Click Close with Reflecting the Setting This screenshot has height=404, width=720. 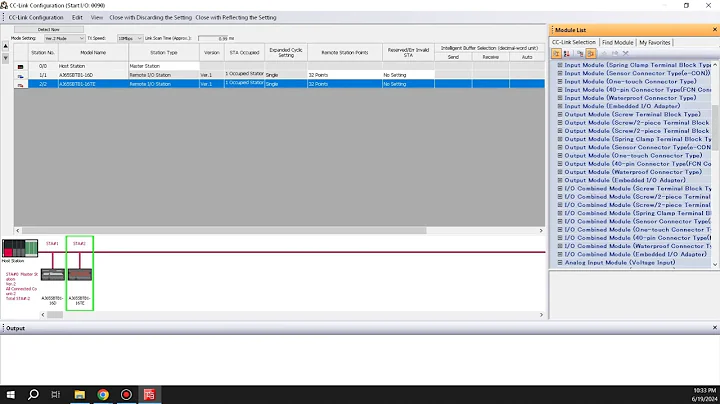tap(236, 17)
